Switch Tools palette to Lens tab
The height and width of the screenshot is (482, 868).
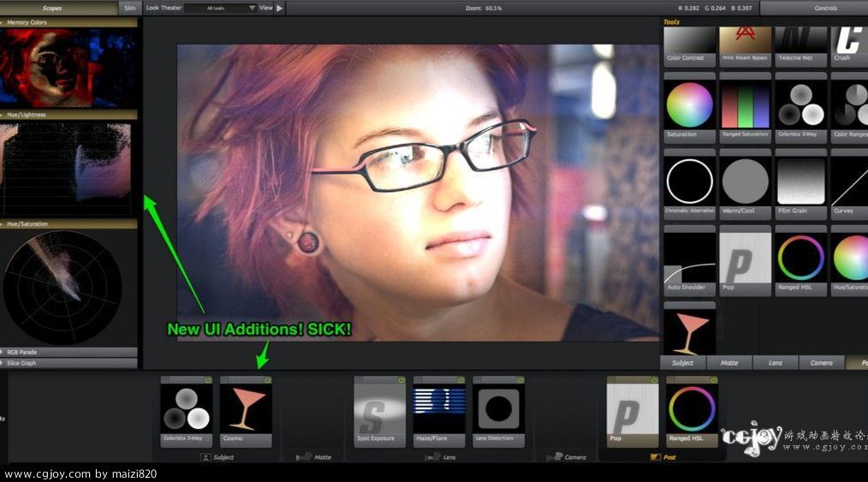click(x=776, y=363)
